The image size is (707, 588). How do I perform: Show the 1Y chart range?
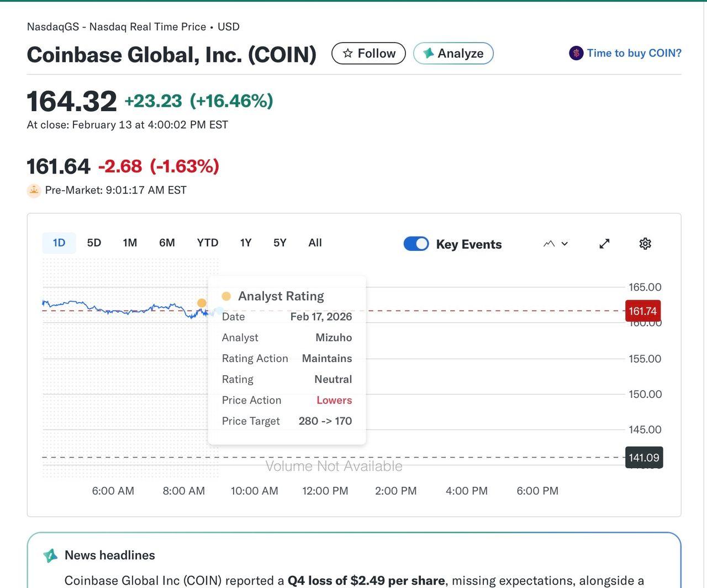(246, 243)
